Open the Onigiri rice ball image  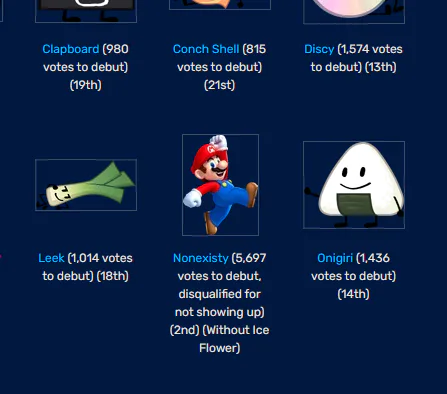tap(354, 185)
